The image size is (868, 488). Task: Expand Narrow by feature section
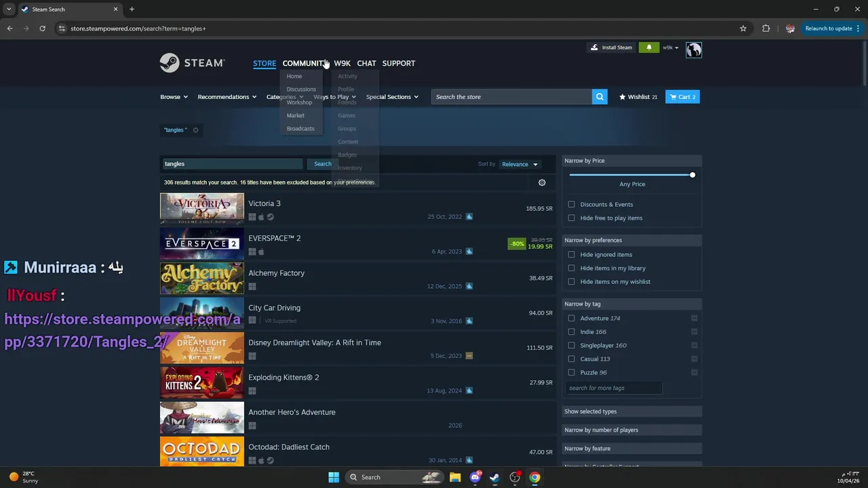point(632,448)
